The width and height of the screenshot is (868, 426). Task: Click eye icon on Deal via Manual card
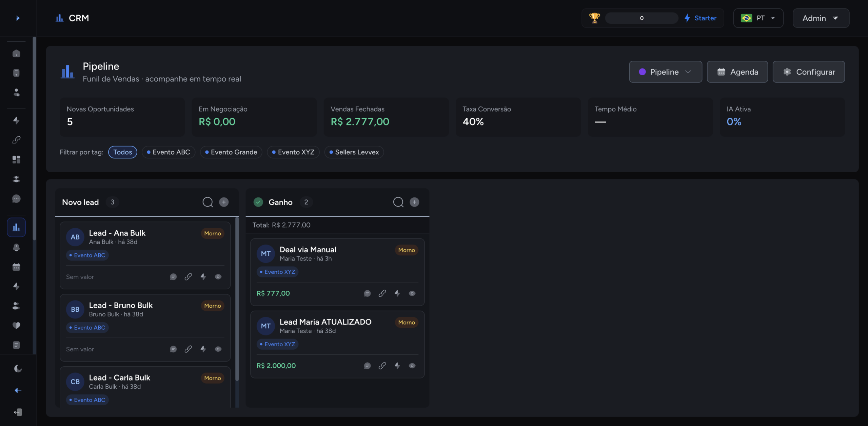click(x=412, y=293)
